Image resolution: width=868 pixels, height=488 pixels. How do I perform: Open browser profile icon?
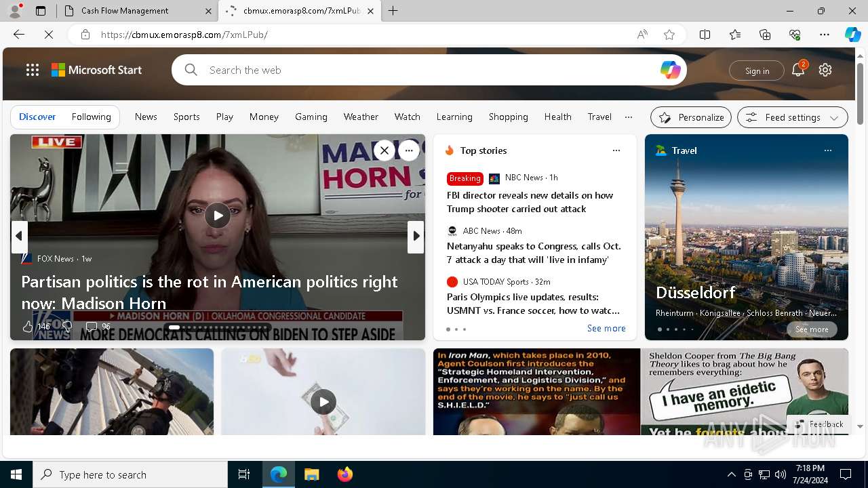click(15, 11)
